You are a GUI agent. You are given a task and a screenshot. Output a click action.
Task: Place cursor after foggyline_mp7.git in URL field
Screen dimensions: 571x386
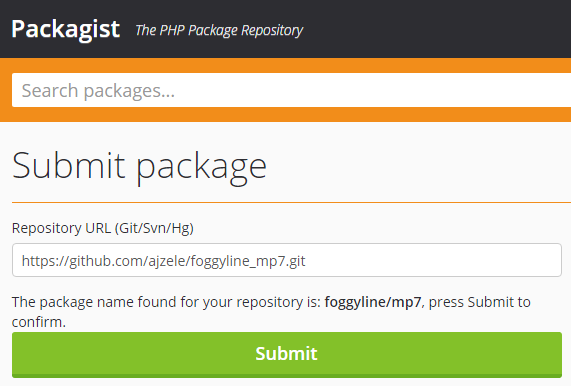click(306, 261)
